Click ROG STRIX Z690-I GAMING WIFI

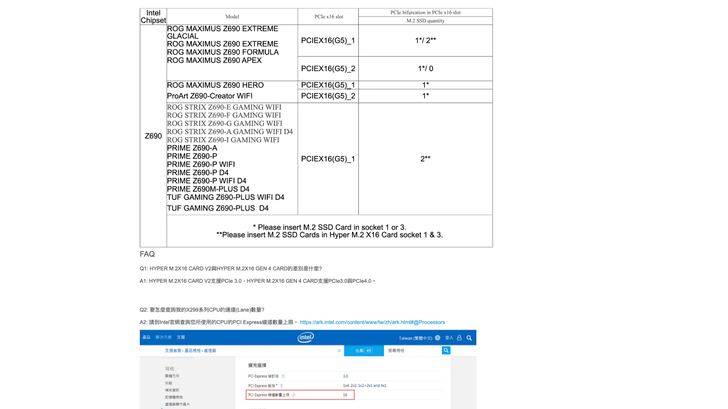(223, 140)
